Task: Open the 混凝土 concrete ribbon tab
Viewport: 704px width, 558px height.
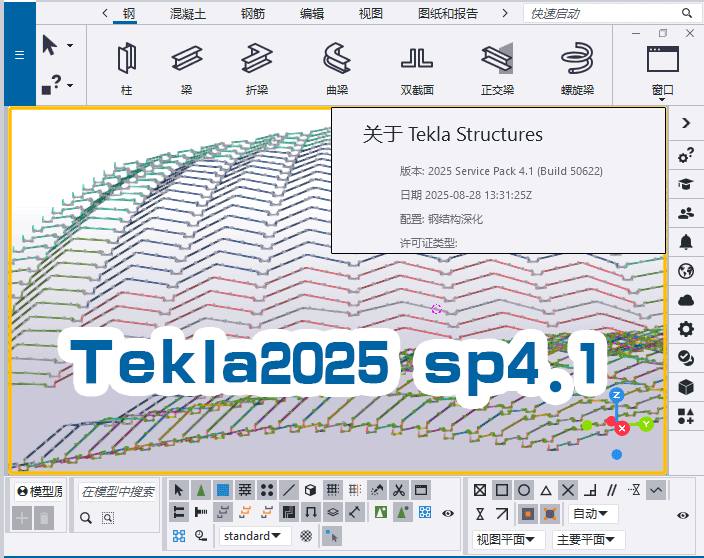Action: (188, 13)
